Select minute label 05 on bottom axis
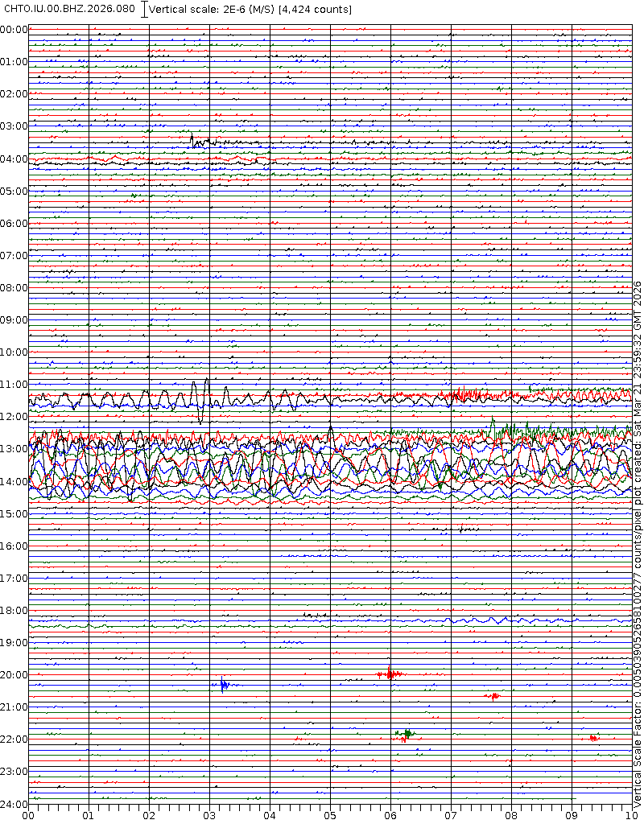 click(x=330, y=815)
